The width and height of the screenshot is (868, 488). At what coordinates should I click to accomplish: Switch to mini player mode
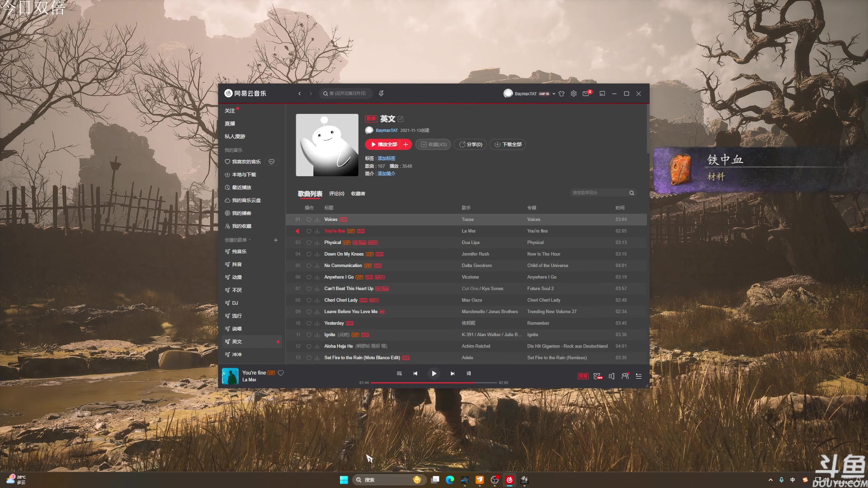[x=602, y=94]
